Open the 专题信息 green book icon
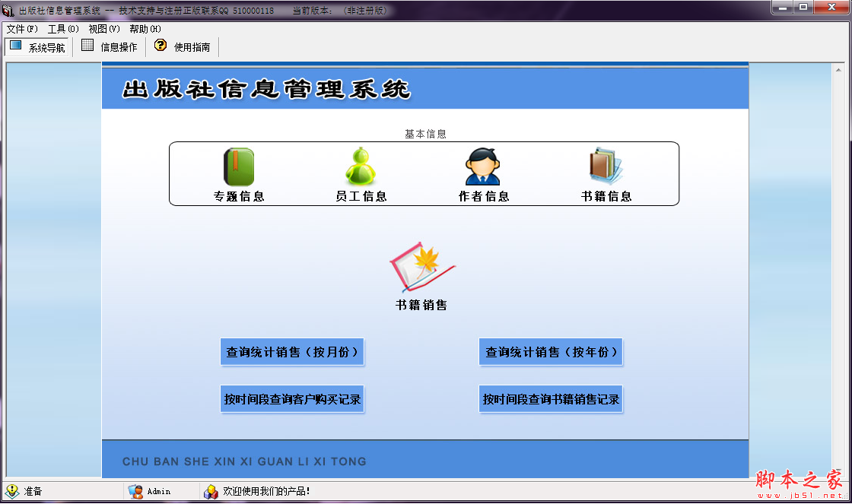Screen dimensions: 852x504 (x=239, y=166)
